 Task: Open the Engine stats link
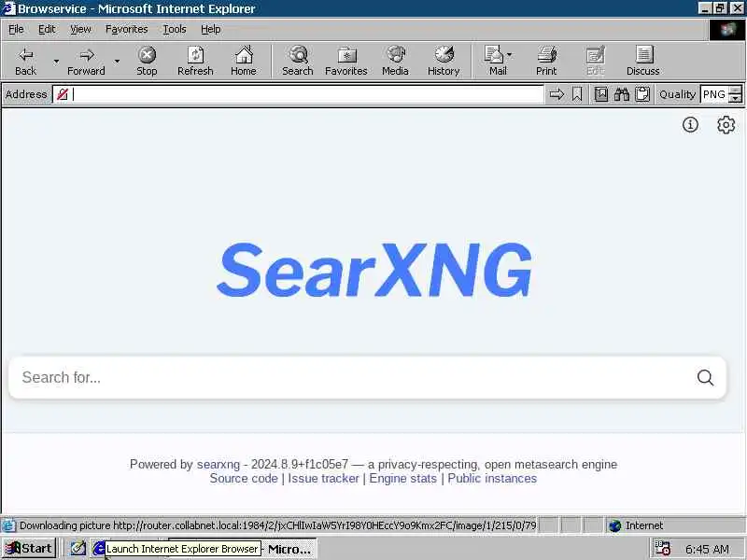click(403, 479)
